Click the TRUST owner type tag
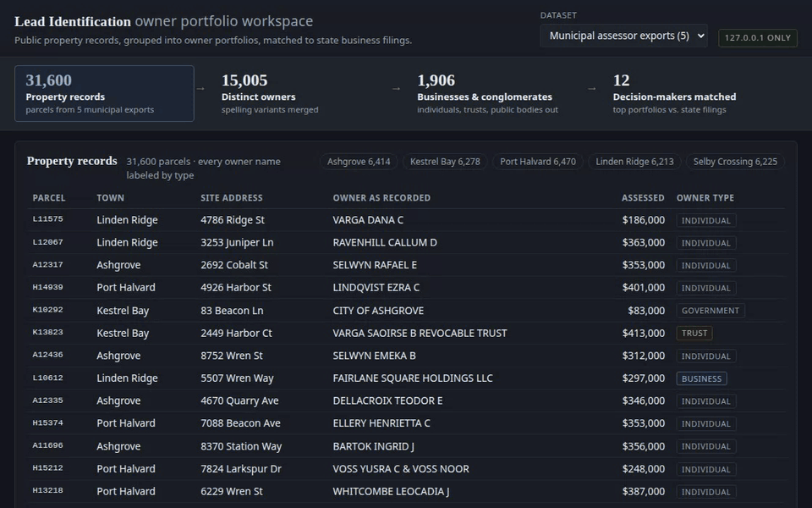The width and height of the screenshot is (812, 508). click(694, 334)
